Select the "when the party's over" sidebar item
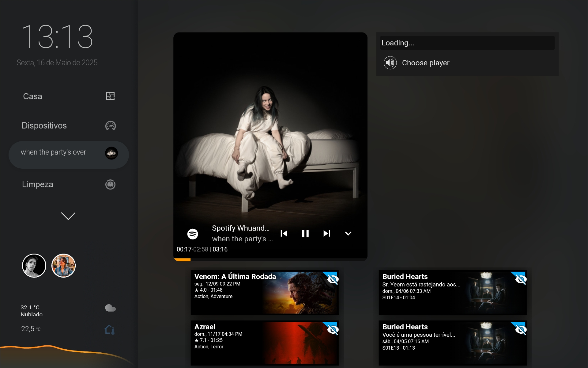This screenshot has width=588, height=368. [x=54, y=152]
